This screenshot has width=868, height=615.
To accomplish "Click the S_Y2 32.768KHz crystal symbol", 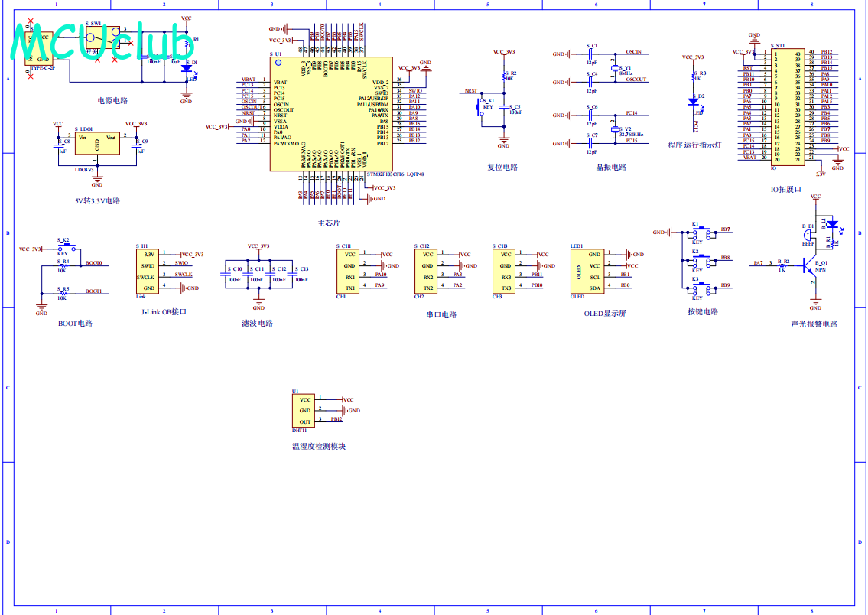I will (614, 129).
